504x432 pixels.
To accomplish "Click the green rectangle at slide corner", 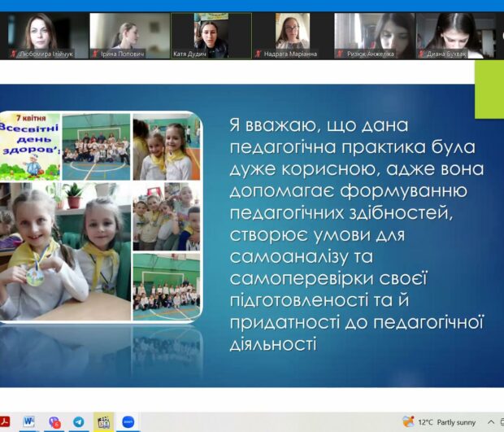I will pyautogui.click(x=489, y=89).
